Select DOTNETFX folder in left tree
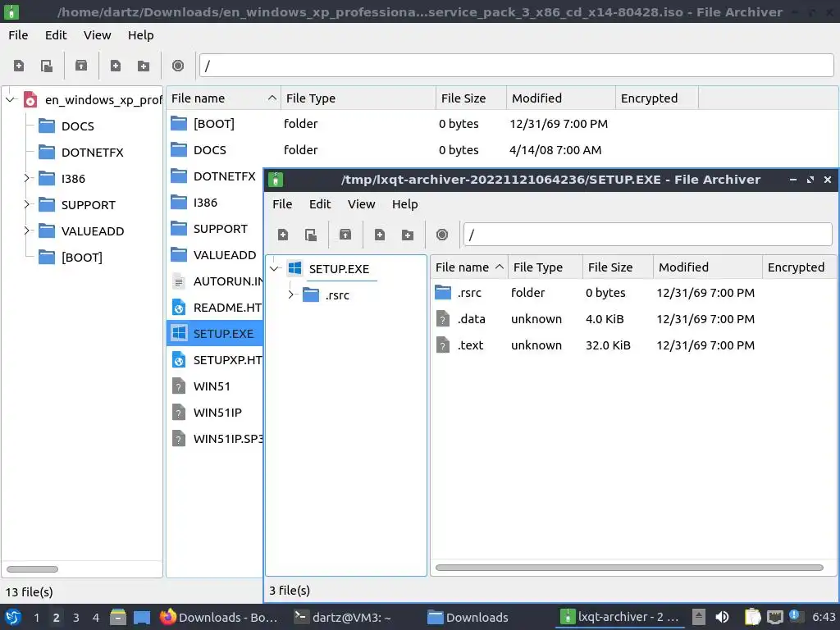Viewport: 840px width, 630px height. click(92, 153)
